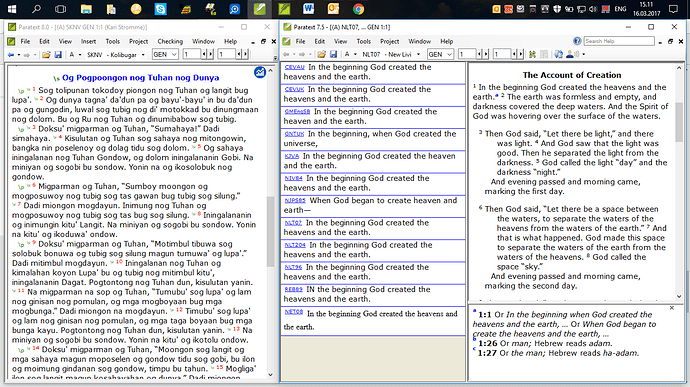Screen dimensions: 690x387
Task: Open dropdown arrow after user icon in Paratext 7.5
Action: coord(584,55)
